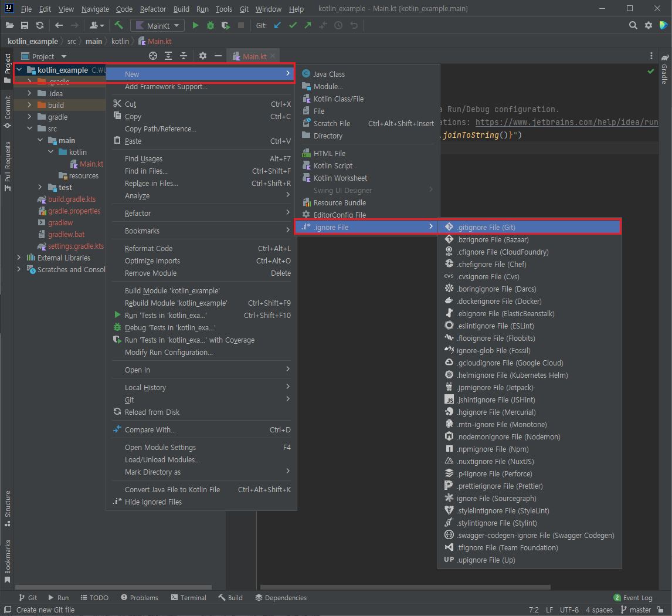672x616 pixels.
Task: Open the Refactor submenu in context menu
Action: coord(202,213)
